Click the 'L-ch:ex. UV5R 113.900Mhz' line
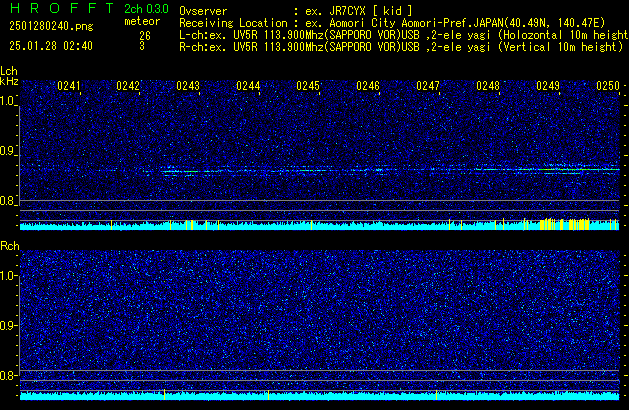629x410 pixels. click(x=404, y=35)
